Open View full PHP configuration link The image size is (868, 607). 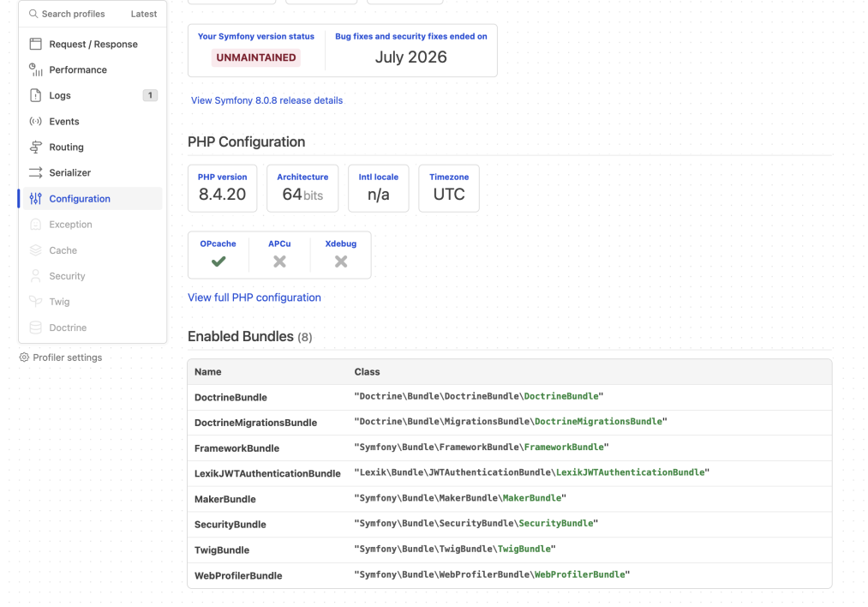[254, 297]
